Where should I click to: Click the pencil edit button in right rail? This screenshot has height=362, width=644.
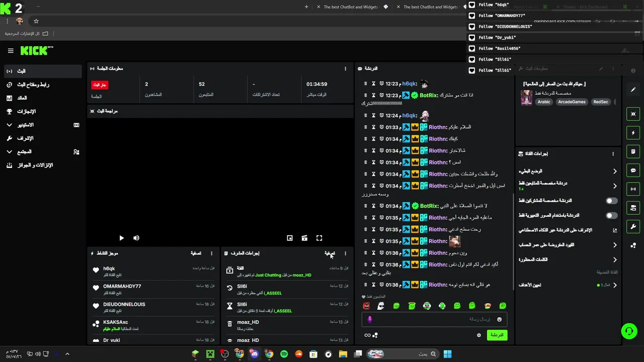[x=633, y=89]
